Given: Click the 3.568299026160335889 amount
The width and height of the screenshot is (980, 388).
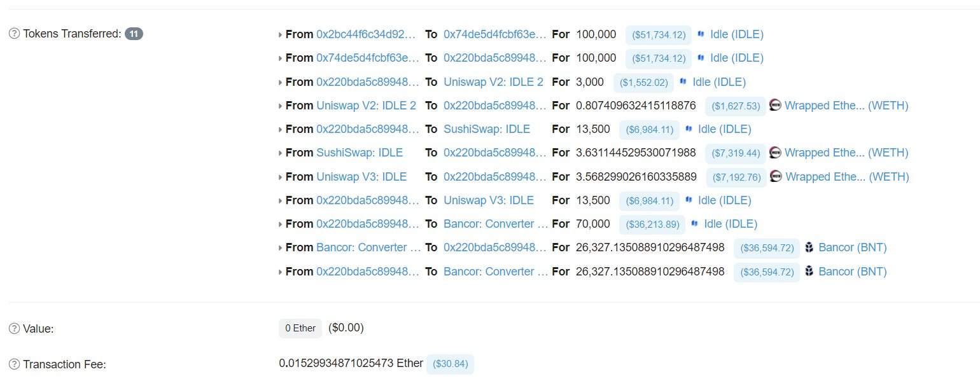Looking at the screenshot, I should [636, 177].
